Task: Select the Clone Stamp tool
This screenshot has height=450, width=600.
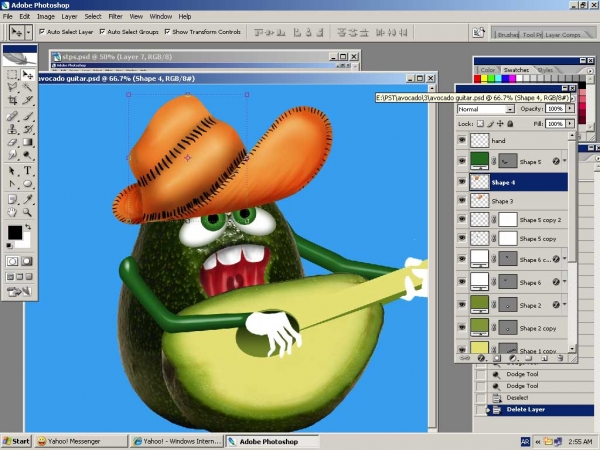Action: pyautogui.click(x=12, y=129)
